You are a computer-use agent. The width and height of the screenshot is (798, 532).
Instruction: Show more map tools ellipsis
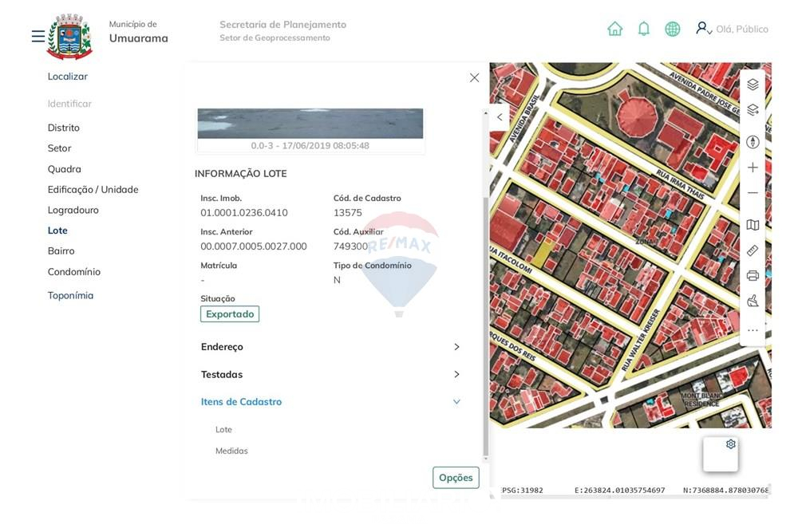pos(753,330)
